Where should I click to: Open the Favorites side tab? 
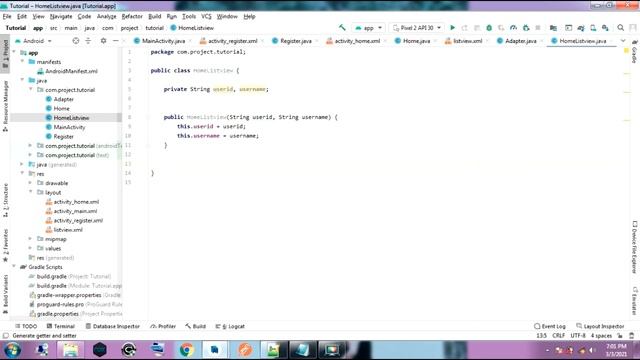pyautogui.click(x=5, y=245)
